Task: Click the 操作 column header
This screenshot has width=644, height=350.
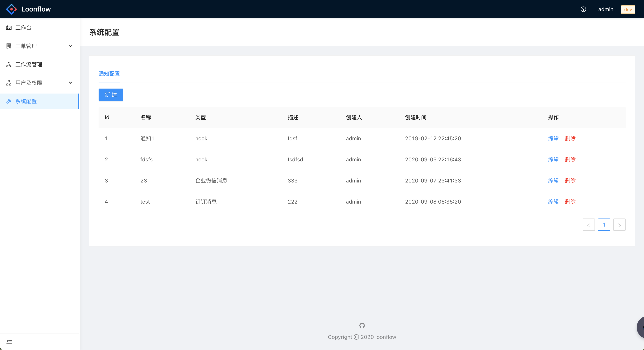Action: pyautogui.click(x=553, y=117)
